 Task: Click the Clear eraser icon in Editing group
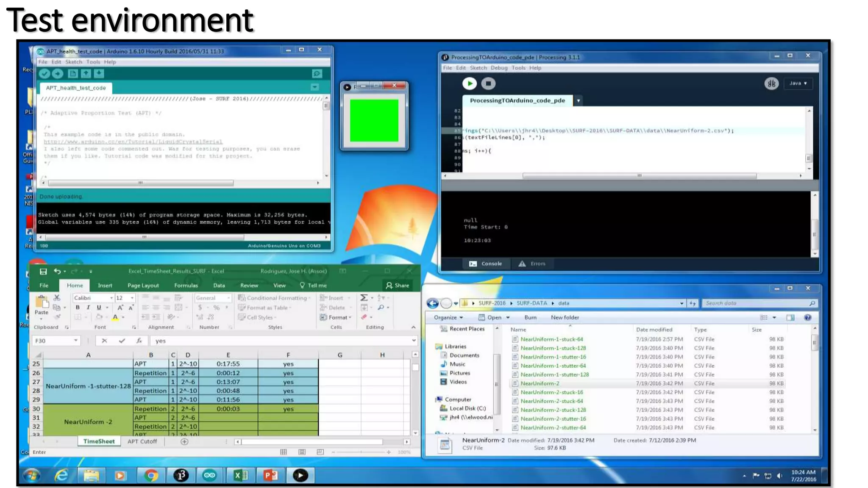tap(364, 317)
